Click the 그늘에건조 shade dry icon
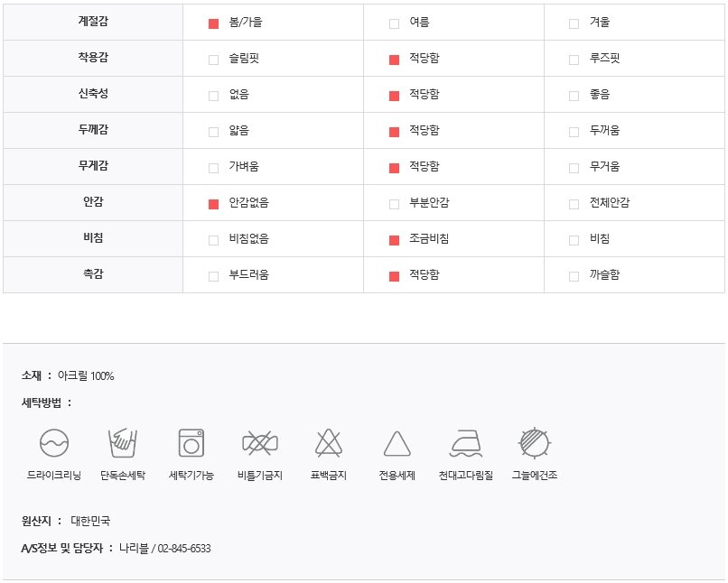728x583 pixels. click(x=535, y=443)
